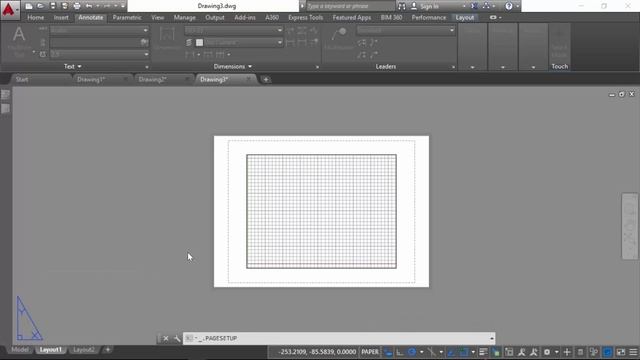The image size is (640, 360).
Task: Click the binoculars search icon in title bar
Action: (x=402, y=6)
